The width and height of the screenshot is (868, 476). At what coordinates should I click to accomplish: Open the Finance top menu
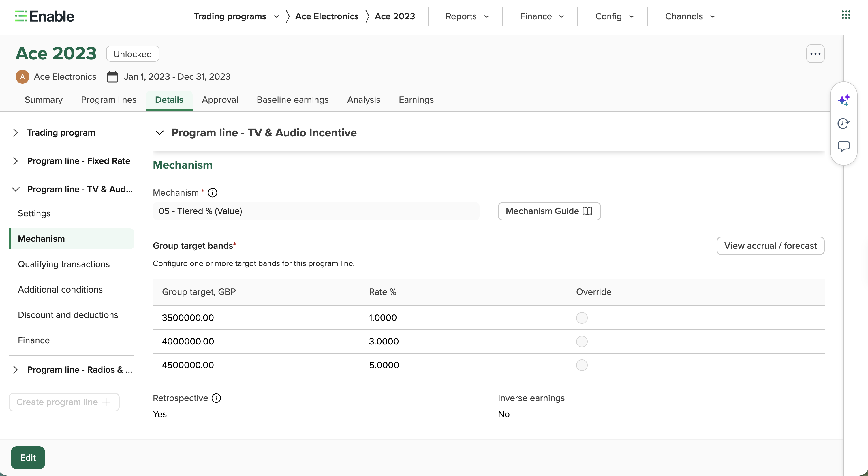point(542,16)
